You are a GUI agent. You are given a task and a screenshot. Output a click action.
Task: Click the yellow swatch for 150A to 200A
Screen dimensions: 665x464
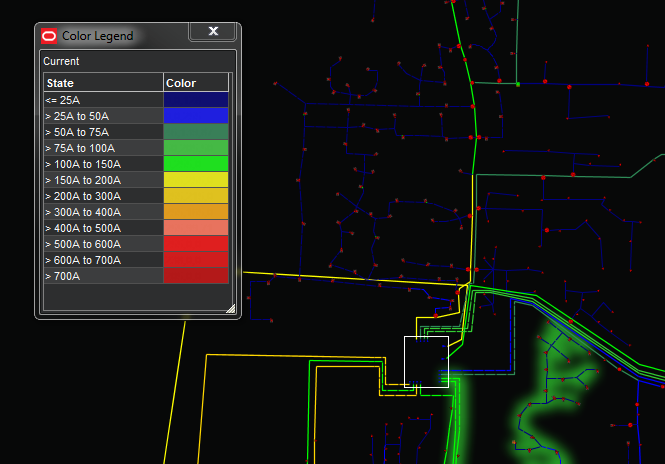pos(196,180)
